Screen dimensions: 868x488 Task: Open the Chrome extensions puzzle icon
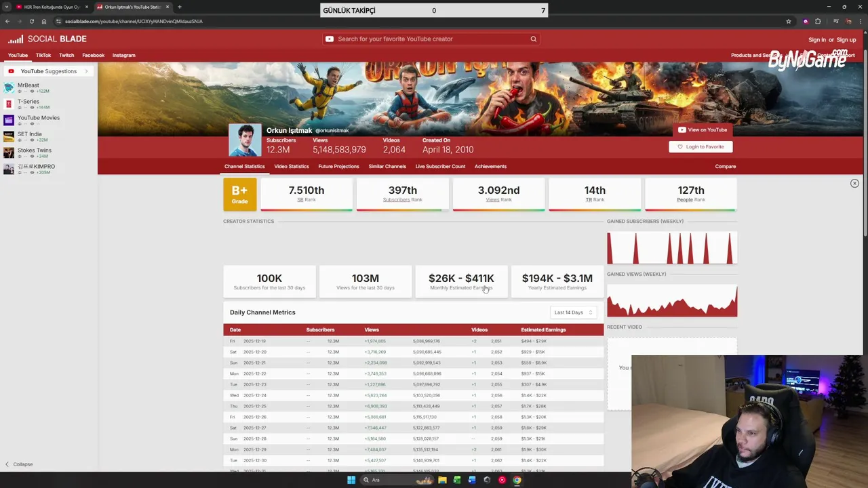[818, 21]
